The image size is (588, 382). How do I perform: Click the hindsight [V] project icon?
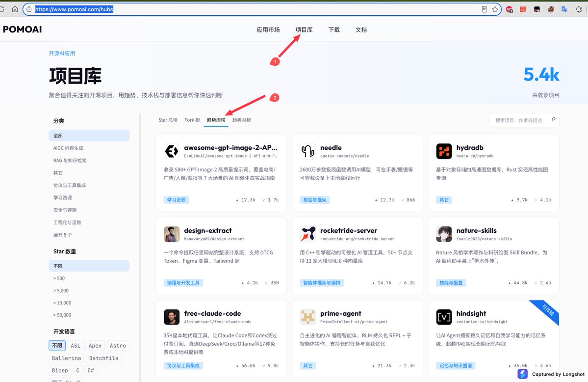pos(444,317)
